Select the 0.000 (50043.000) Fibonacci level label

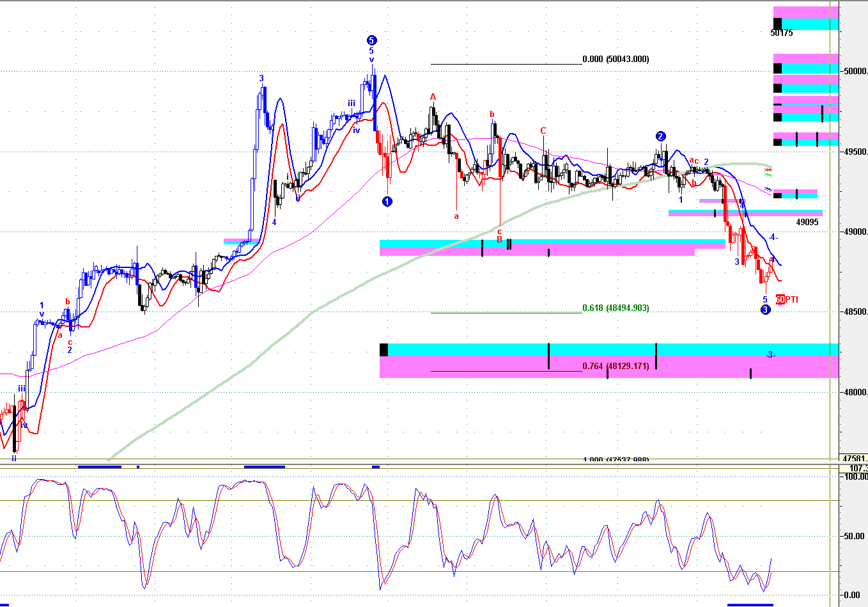click(x=616, y=59)
